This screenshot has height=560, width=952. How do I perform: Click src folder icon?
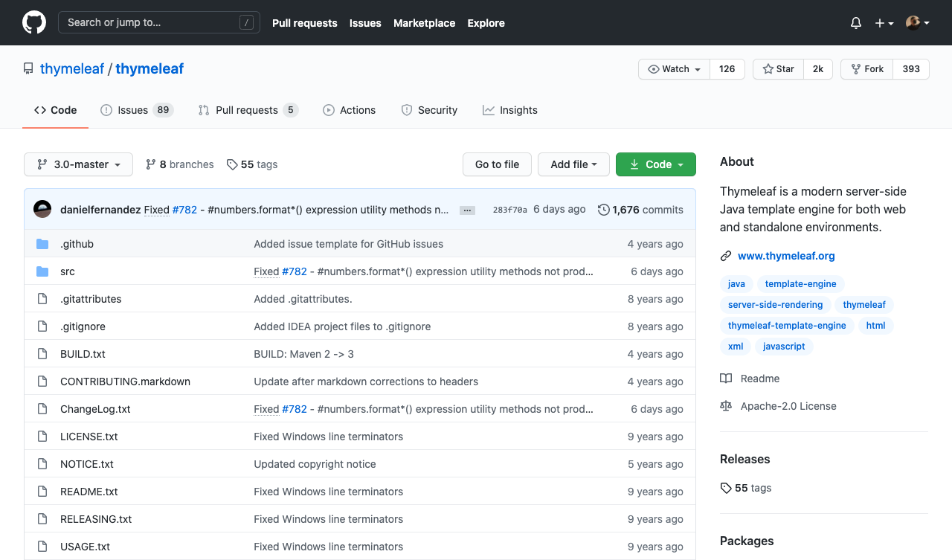[42, 271]
